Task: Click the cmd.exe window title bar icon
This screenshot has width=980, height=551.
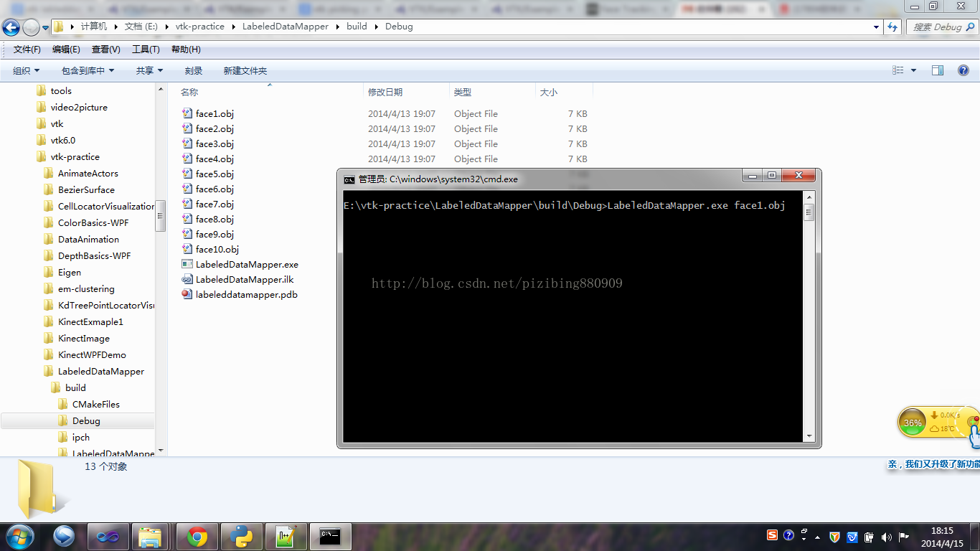Action: pyautogui.click(x=349, y=179)
